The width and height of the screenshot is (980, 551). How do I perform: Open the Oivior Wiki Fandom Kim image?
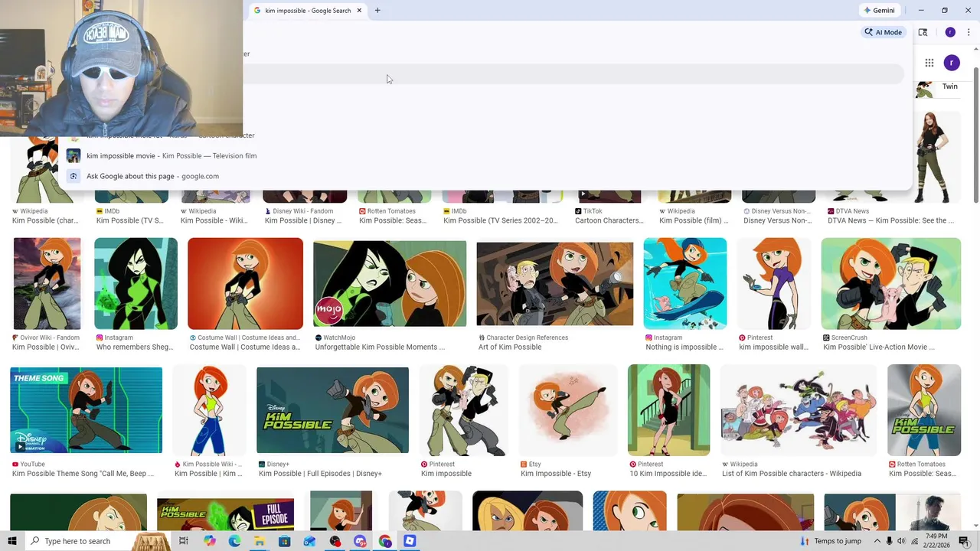click(47, 283)
